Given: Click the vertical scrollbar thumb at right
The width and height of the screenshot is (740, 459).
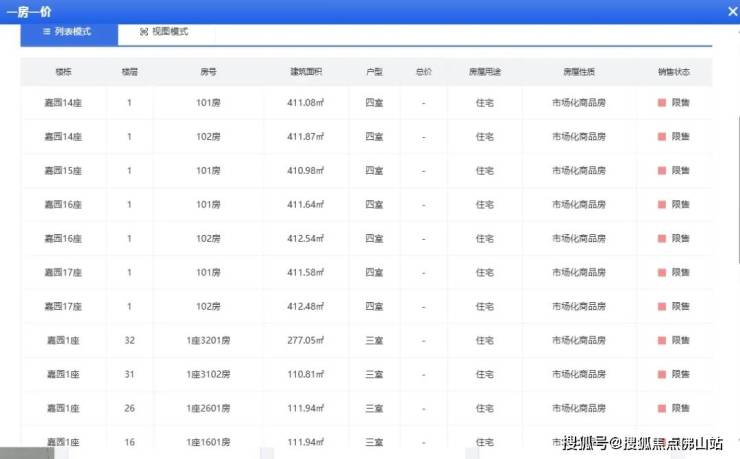Looking at the screenshot, I should coord(738,189).
